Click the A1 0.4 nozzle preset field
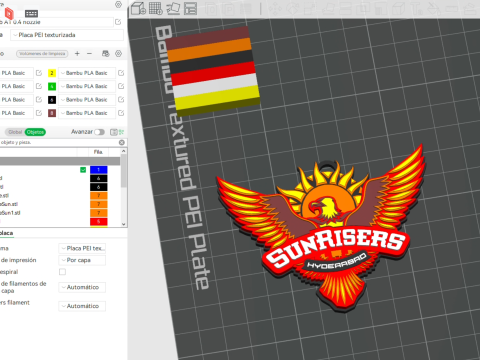Image resolution: width=480 pixels, height=360 pixels. point(57,22)
